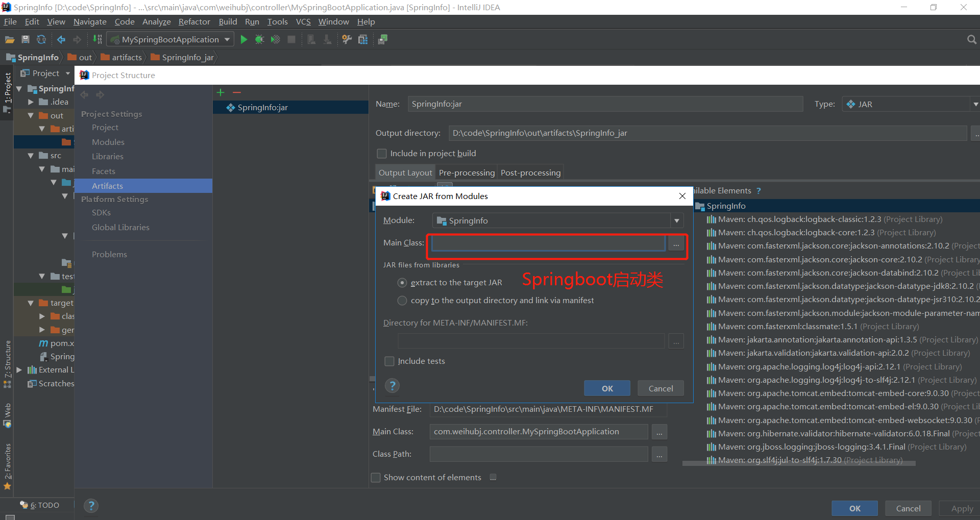This screenshot has height=520, width=980.
Task: Open the 2: Favorites tool window stripe
Action: pos(7,466)
